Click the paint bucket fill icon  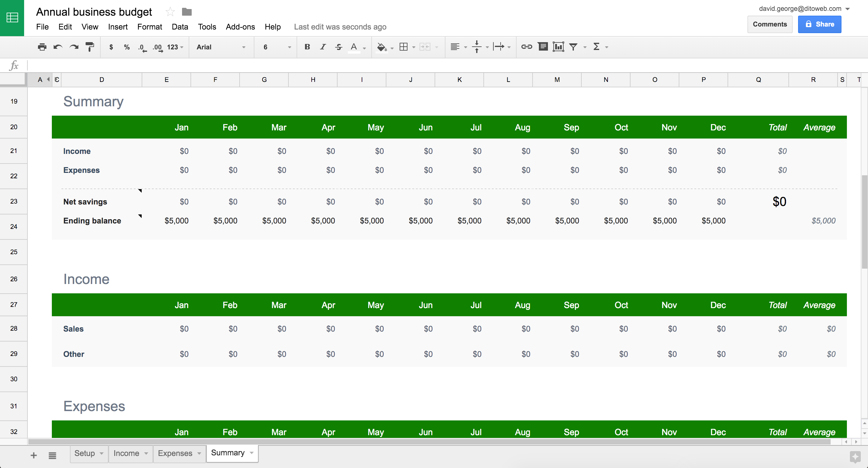381,47
